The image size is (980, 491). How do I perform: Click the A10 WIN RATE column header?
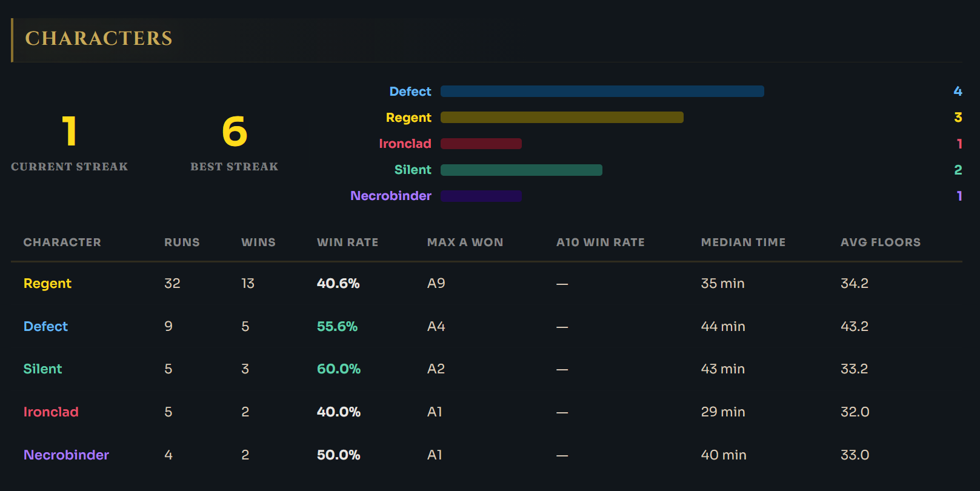click(x=601, y=242)
